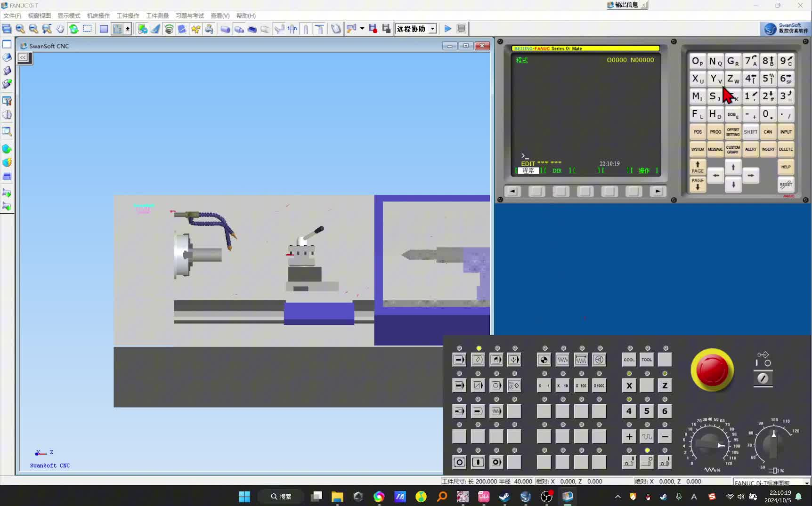Click the Zoom Out magnifier toolbar icon
Image resolution: width=812 pixels, height=506 pixels.
pyautogui.click(x=33, y=29)
